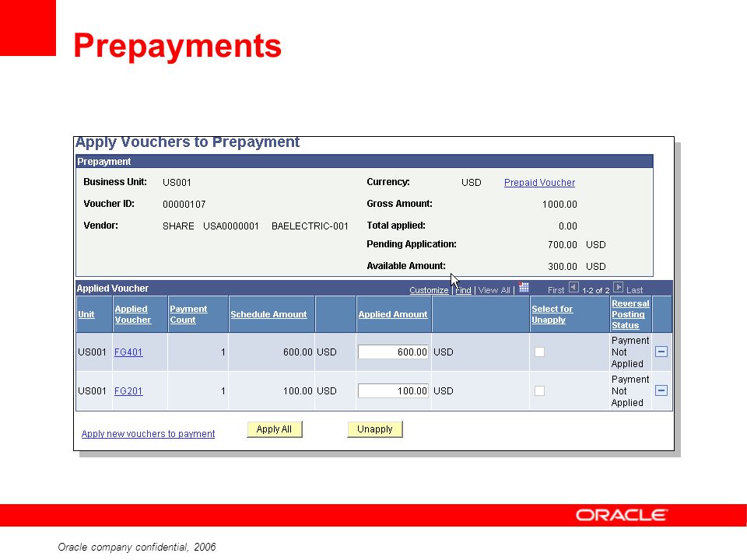Click the 1-2 of 2 row counter
The width and height of the screenshot is (747, 560).
(595, 290)
